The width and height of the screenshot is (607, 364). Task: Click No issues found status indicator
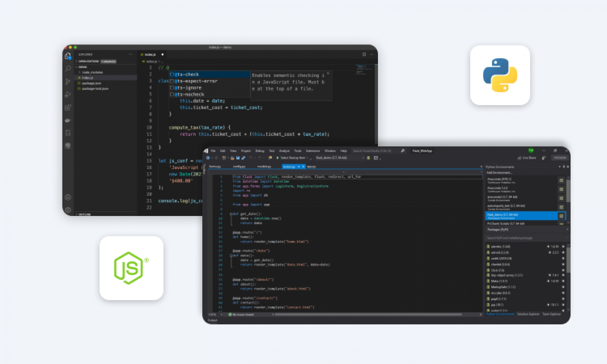(x=241, y=315)
